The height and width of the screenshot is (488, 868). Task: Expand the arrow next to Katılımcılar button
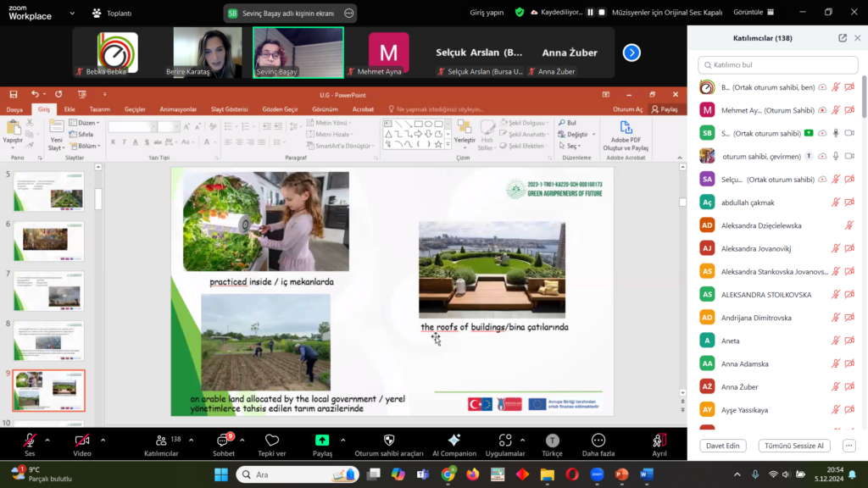click(x=191, y=440)
